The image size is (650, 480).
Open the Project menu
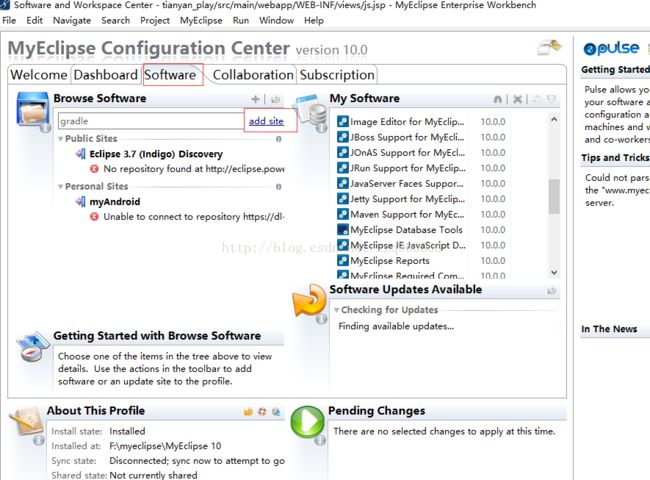point(155,20)
